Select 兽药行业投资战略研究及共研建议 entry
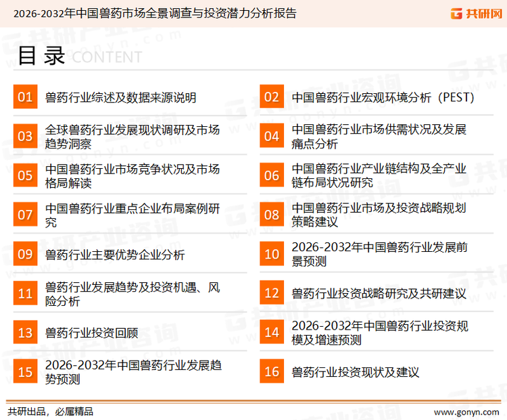This screenshot has height=420, width=507. [379, 294]
